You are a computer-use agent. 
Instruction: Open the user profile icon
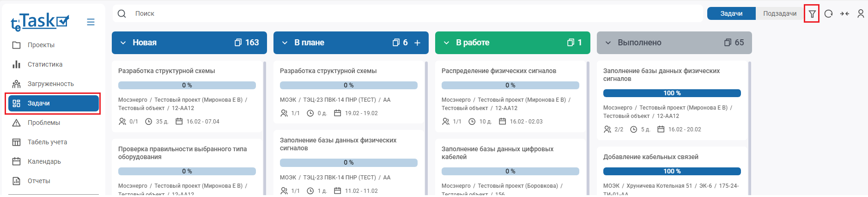(x=861, y=14)
